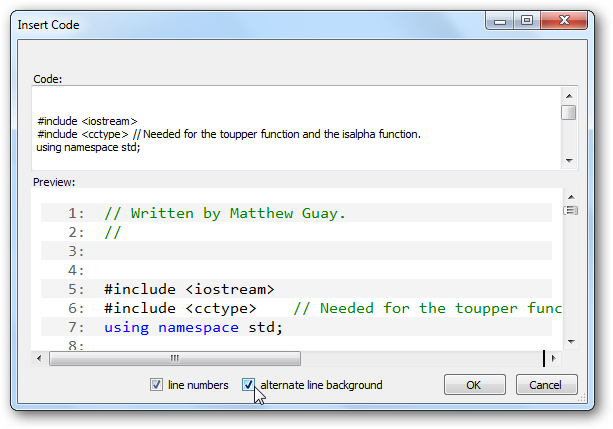Click the 'using namespace std;' line in Code box
Viewport: 613px width, 429px height.
88,147
